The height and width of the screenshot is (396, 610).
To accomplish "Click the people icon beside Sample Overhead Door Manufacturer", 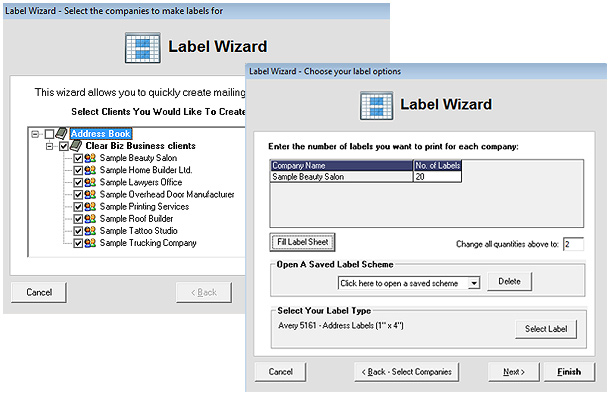I will (x=90, y=194).
